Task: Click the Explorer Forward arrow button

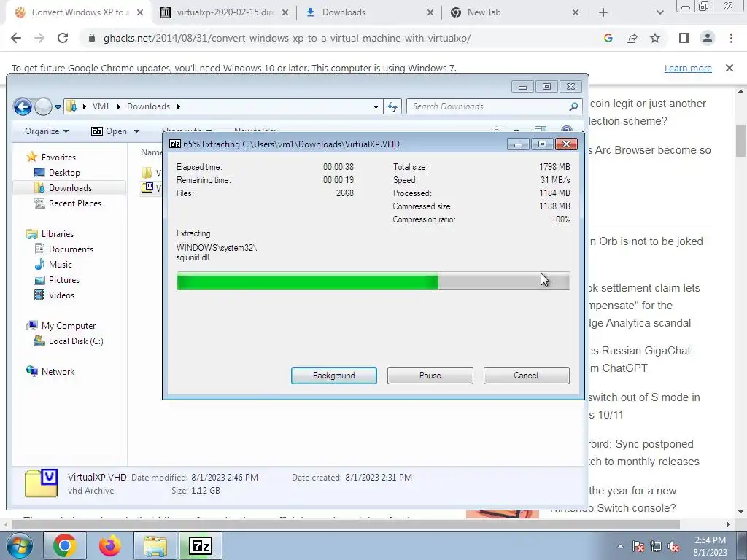Action: pos(43,106)
